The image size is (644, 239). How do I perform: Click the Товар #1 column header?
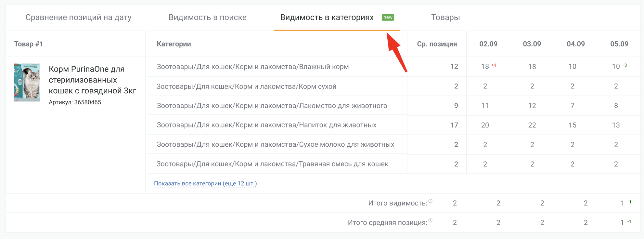click(29, 44)
